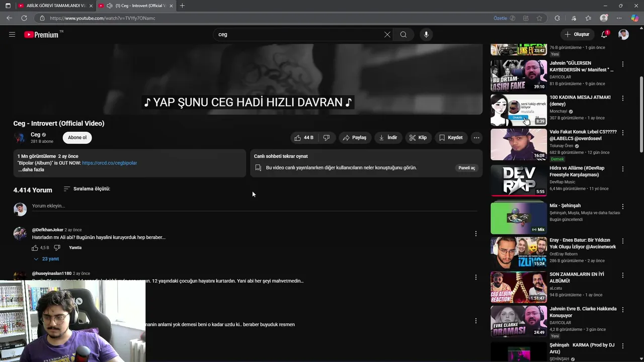Image resolution: width=644 pixels, height=362 pixels.
Task: Open the Sıralama ölçütü sort dropdown
Action: click(87, 189)
